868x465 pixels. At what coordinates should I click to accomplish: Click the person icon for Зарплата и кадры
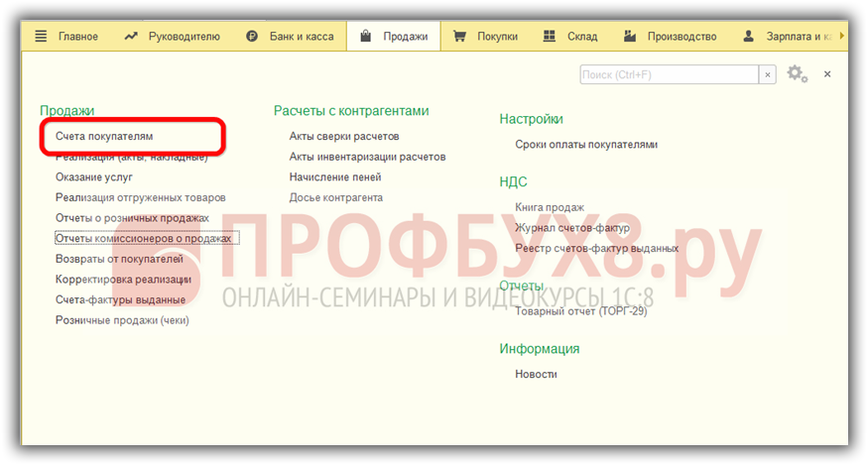click(x=748, y=37)
